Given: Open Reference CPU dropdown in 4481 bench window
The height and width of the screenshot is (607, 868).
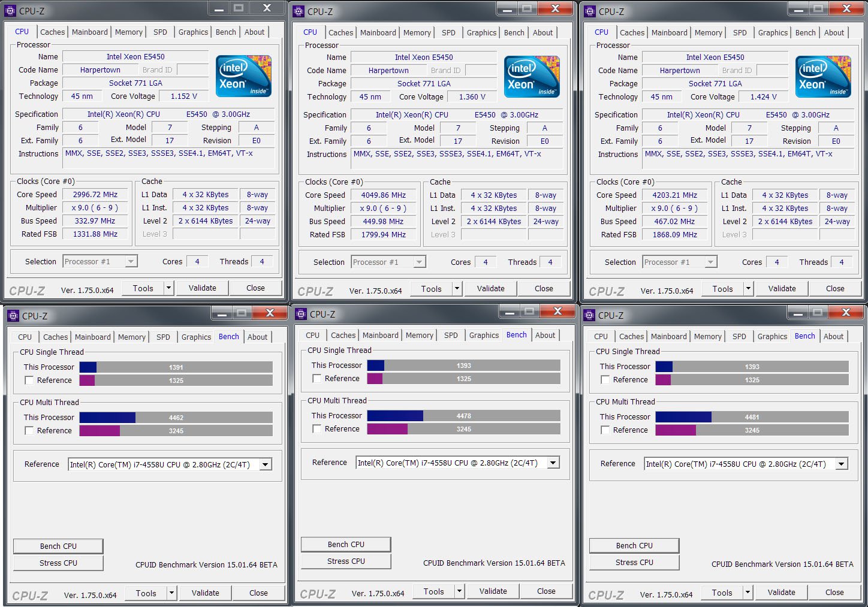Looking at the screenshot, I should pos(842,464).
